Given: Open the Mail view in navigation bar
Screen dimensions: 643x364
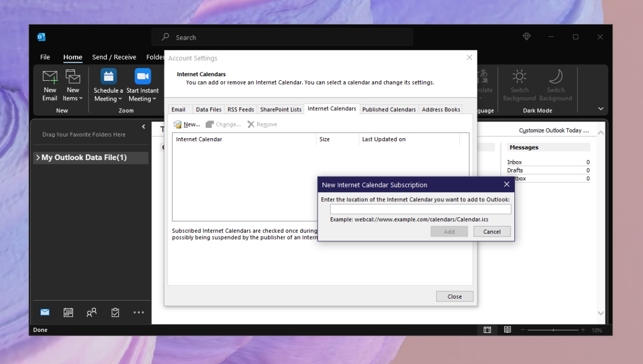Looking at the screenshot, I should point(45,313).
